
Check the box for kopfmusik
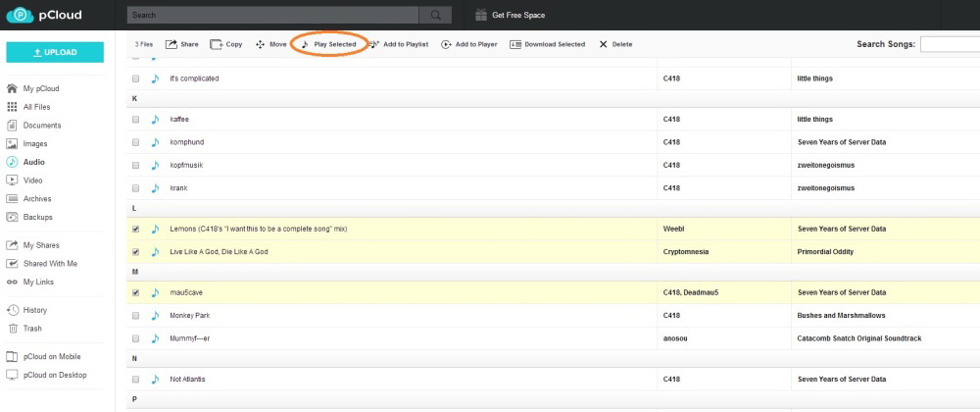tap(135, 166)
